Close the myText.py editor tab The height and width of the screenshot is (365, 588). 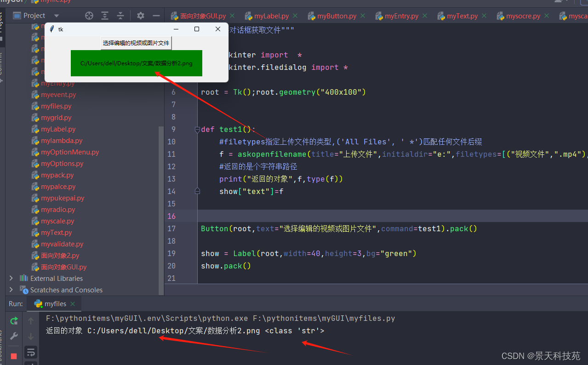click(x=484, y=16)
